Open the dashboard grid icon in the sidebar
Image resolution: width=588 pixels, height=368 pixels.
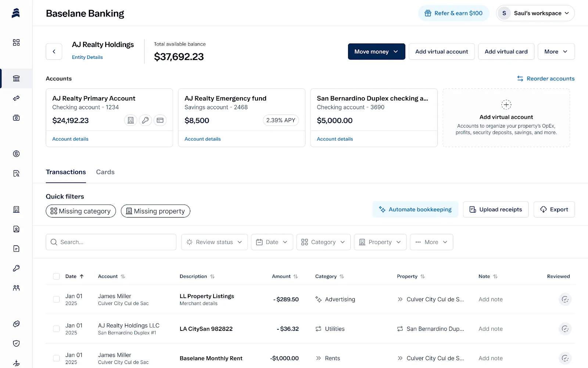click(16, 43)
